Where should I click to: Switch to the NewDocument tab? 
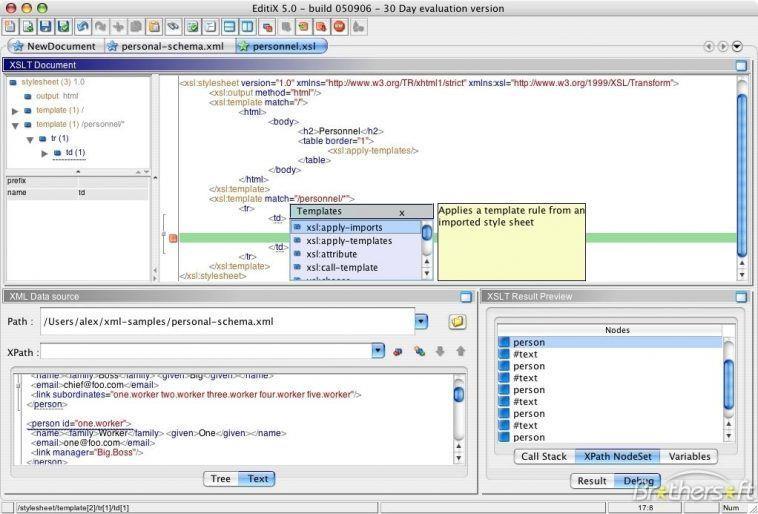tap(55, 46)
